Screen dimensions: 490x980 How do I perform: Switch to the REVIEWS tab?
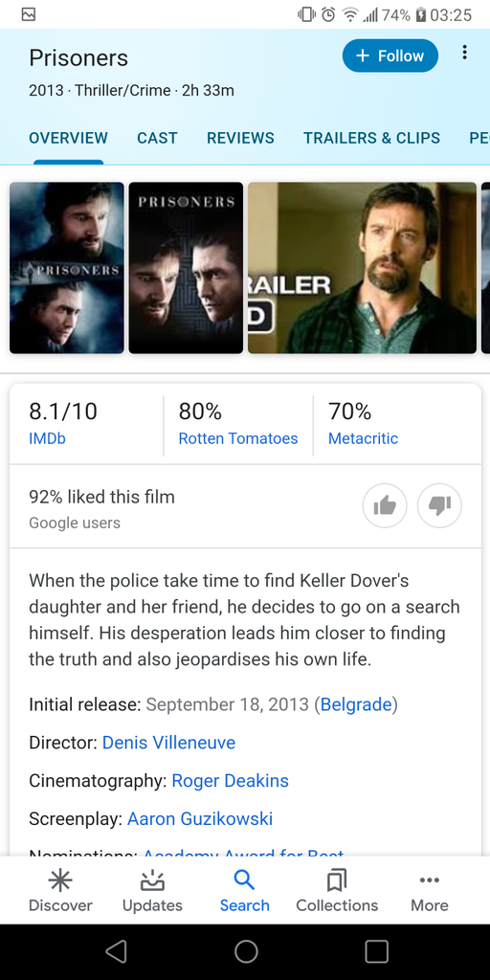coord(240,138)
